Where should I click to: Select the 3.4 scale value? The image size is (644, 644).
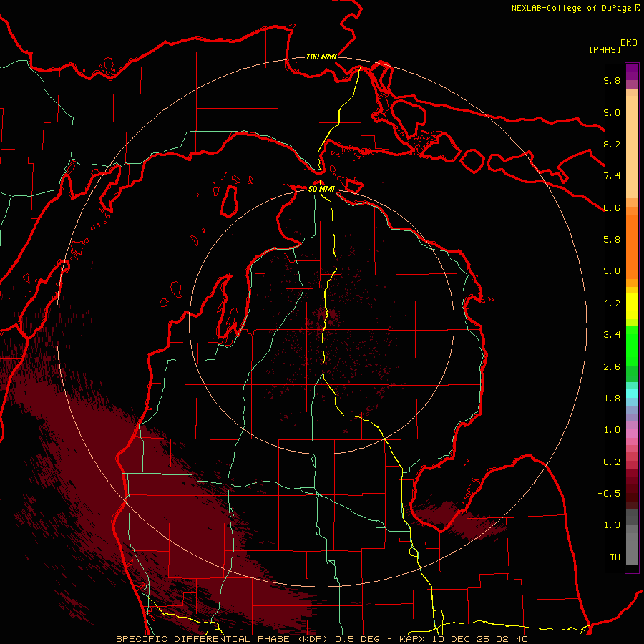(612, 335)
